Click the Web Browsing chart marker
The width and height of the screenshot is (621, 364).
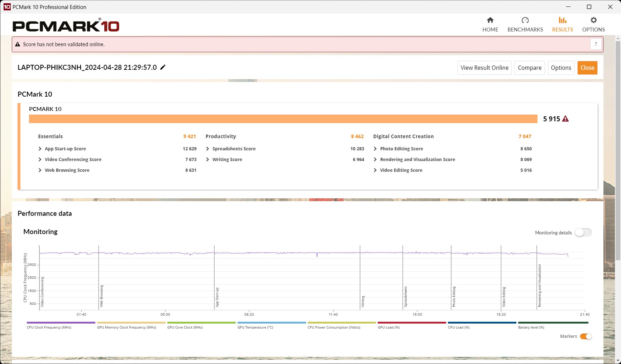coord(101,296)
